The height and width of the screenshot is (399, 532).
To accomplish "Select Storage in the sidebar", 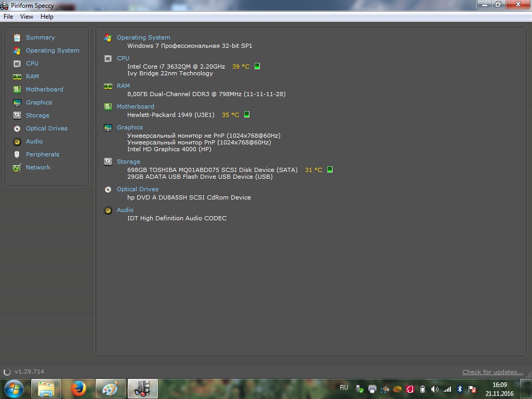I will (x=37, y=115).
